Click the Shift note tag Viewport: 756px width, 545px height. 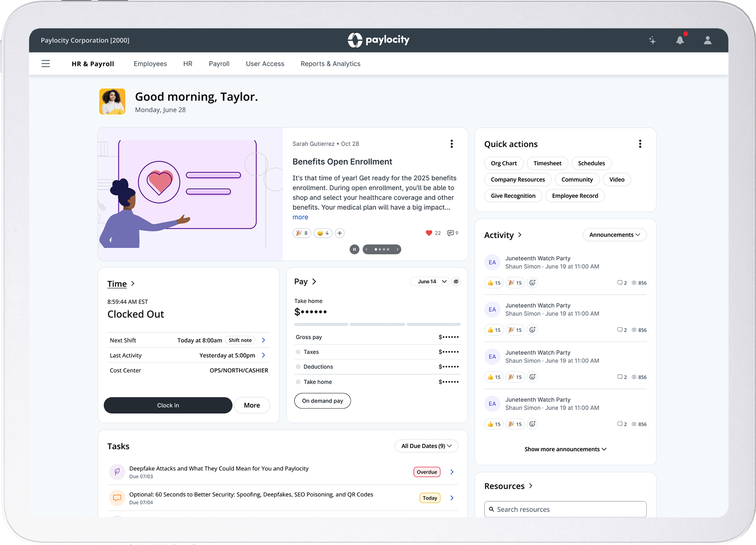click(x=240, y=340)
